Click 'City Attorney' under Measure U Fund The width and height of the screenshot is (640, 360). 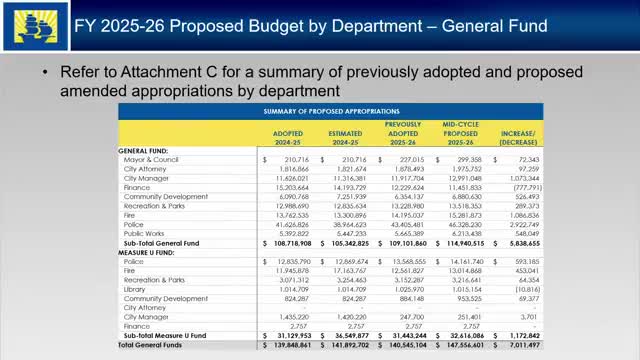click(145, 308)
